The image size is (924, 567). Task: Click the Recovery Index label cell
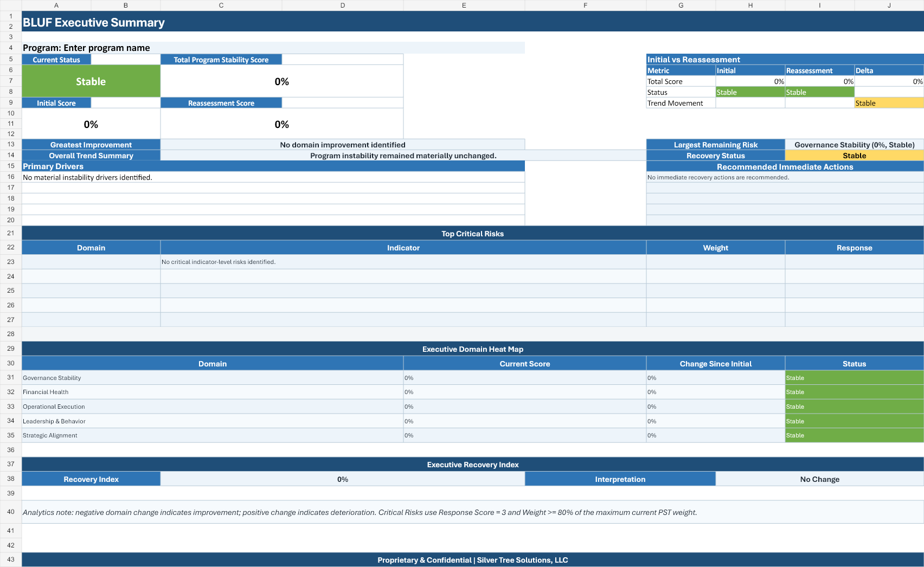(91, 479)
